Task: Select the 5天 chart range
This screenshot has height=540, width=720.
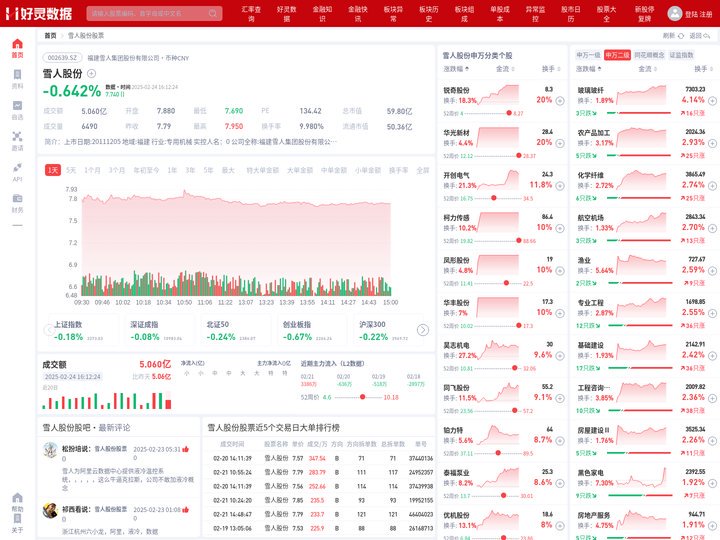Action: pos(71,170)
